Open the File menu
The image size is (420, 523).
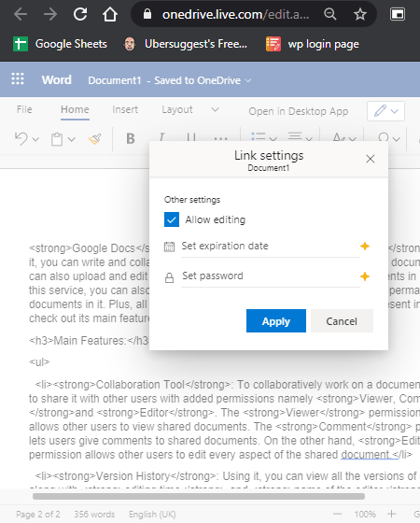click(x=24, y=109)
